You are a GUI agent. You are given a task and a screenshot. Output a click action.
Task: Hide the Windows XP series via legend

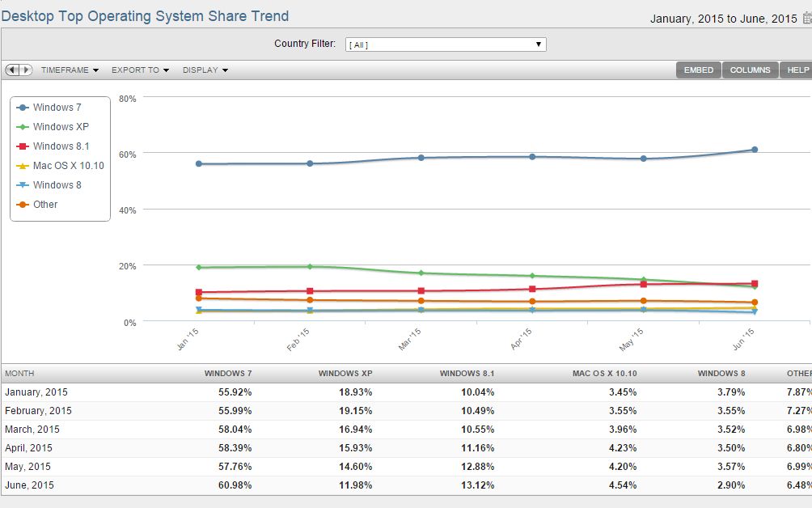61,127
